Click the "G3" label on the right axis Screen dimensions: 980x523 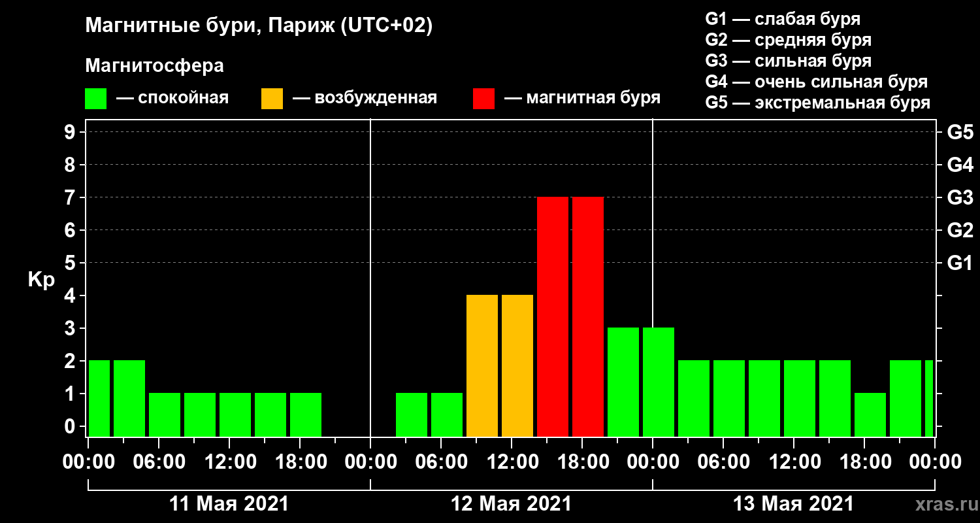click(960, 198)
